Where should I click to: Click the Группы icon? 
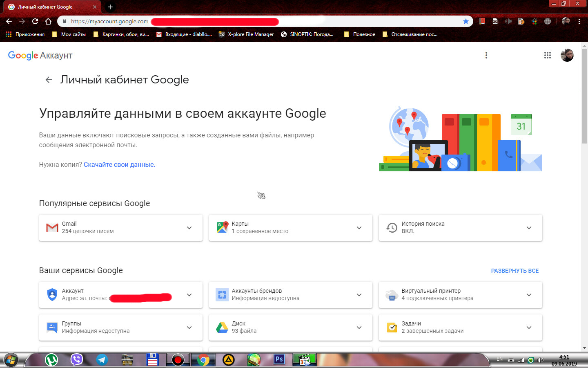coord(52,328)
